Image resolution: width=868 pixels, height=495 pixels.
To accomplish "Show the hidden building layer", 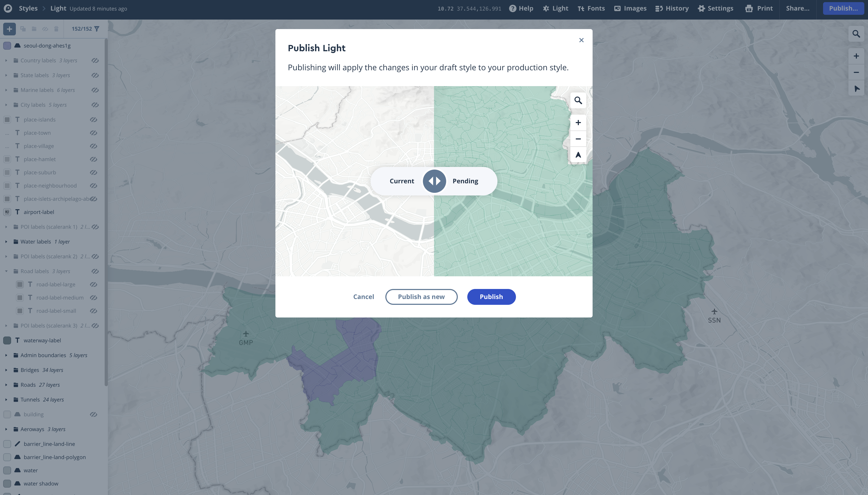I will click(94, 414).
